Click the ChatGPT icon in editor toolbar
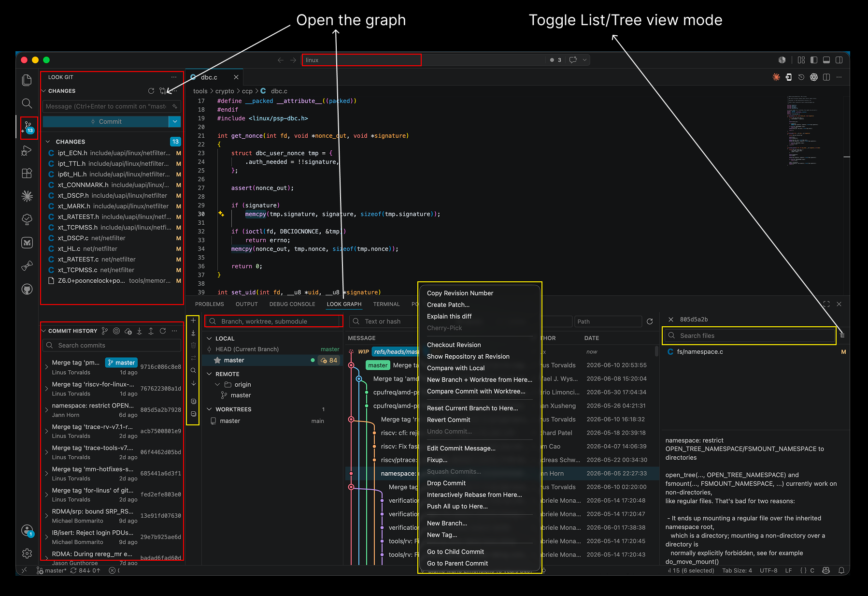The image size is (868, 596). (x=814, y=77)
